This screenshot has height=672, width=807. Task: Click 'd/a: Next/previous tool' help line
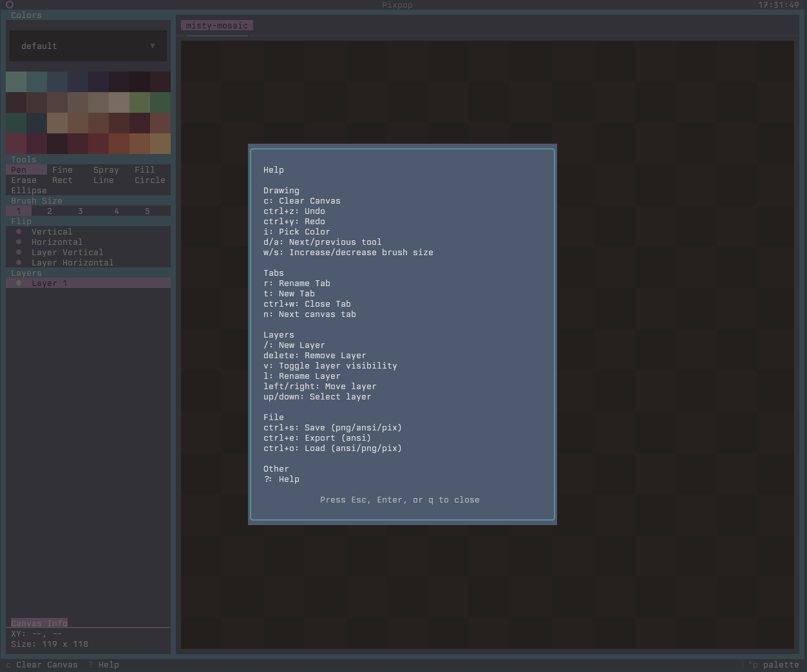click(x=323, y=242)
